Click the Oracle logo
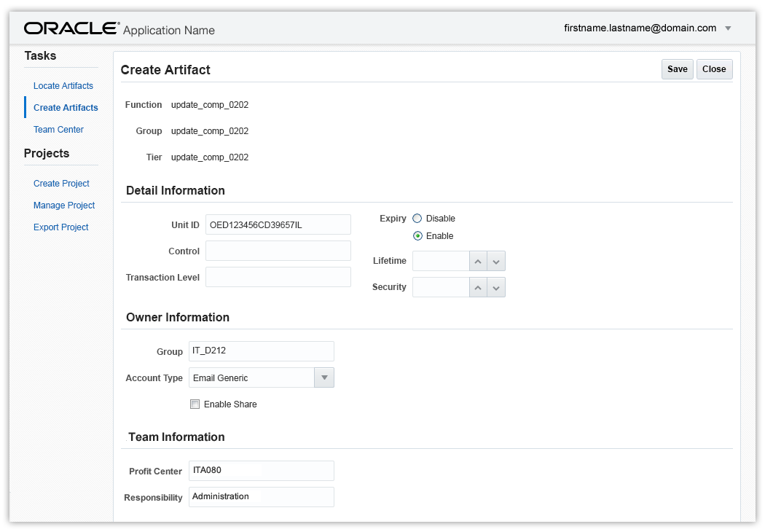Viewport: 765px width, 532px height. (71, 28)
